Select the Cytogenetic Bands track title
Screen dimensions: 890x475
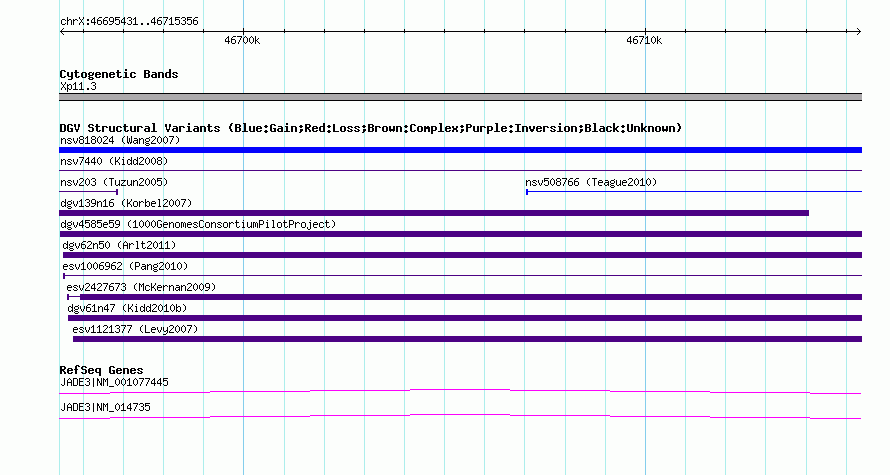pos(119,74)
